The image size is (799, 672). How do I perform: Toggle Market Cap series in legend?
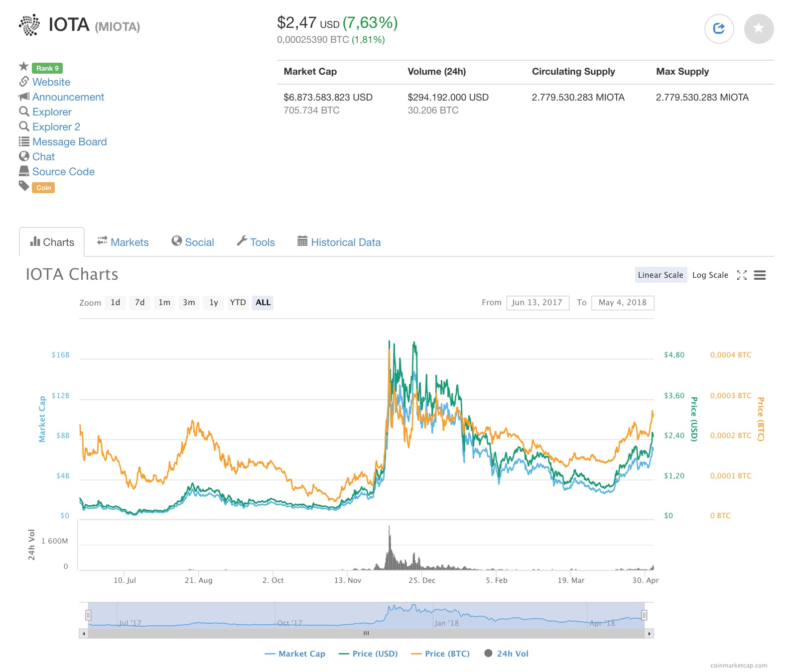tap(295, 654)
